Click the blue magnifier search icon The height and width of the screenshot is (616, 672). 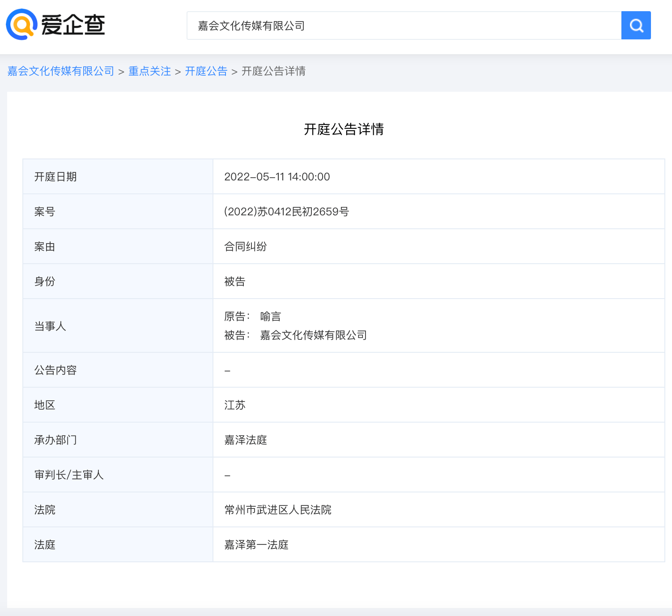pyautogui.click(x=636, y=26)
